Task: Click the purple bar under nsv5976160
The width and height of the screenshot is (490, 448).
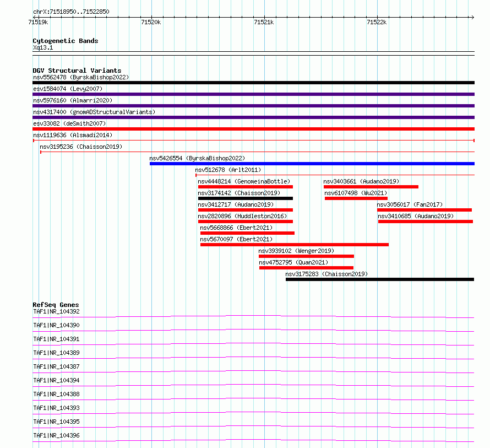Action: (253, 106)
